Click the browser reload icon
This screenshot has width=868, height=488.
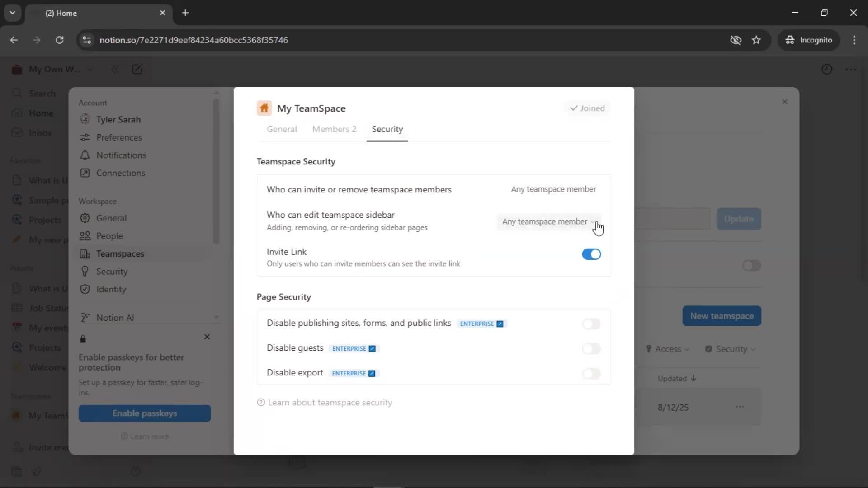(59, 40)
